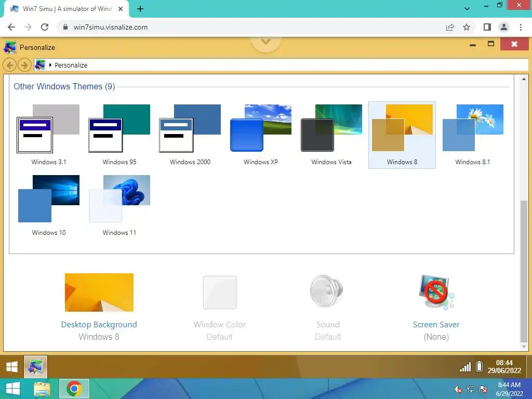532x399 pixels.
Task: Check the simulated network signal icon
Action: [465, 367]
